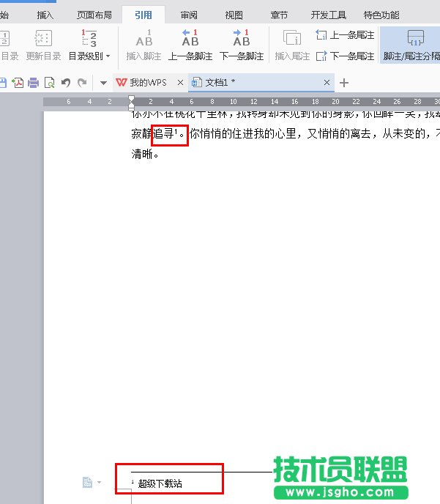Expand the page icon dropdown beside footnote

tap(98, 482)
